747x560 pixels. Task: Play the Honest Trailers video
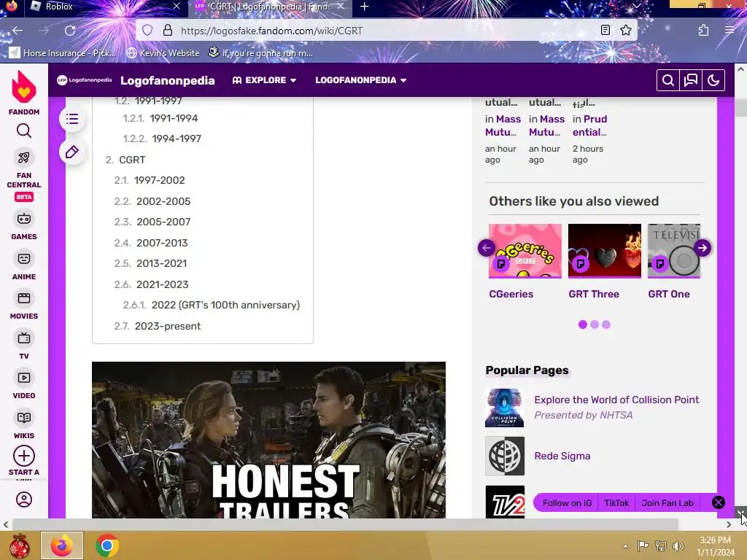click(268, 440)
